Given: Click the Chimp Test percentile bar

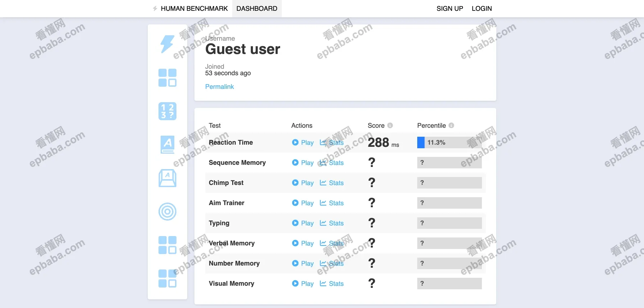Looking at the screenshot, I should coord(450,183).
